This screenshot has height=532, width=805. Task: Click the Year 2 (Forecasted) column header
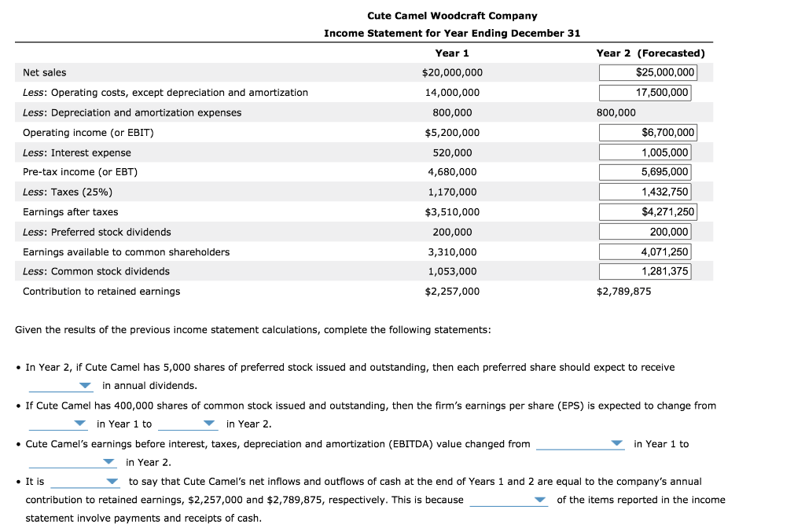tap(651, 53)
